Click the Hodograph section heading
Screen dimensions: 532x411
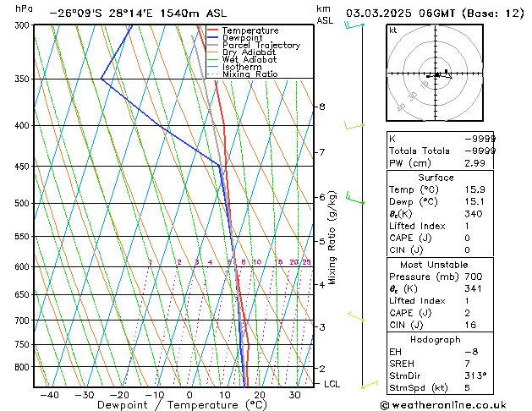pyautogui.click(x=436, y=340)
